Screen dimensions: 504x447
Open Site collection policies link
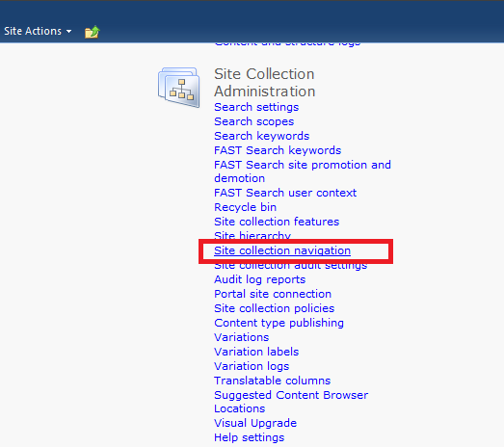[x=275, y=308]
